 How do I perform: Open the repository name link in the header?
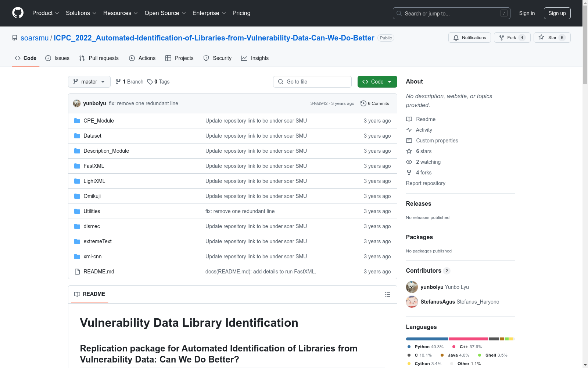click(x=214, y=38)
